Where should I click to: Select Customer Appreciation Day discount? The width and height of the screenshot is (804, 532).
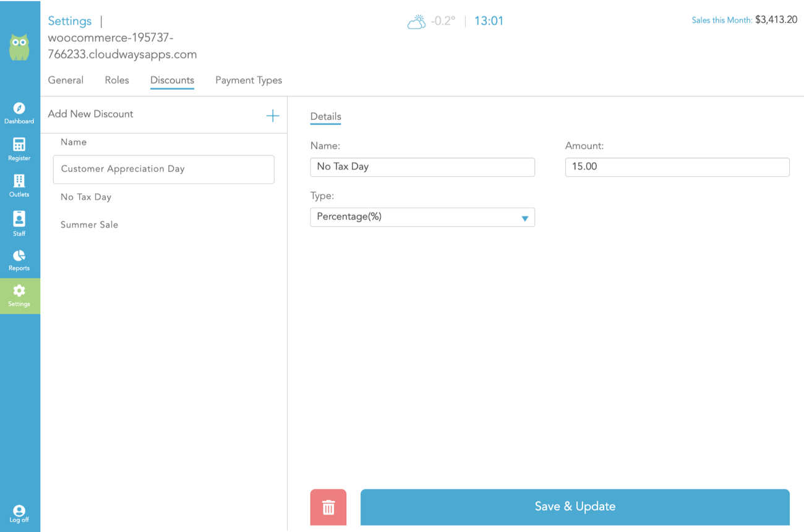(x=163, y=169)
